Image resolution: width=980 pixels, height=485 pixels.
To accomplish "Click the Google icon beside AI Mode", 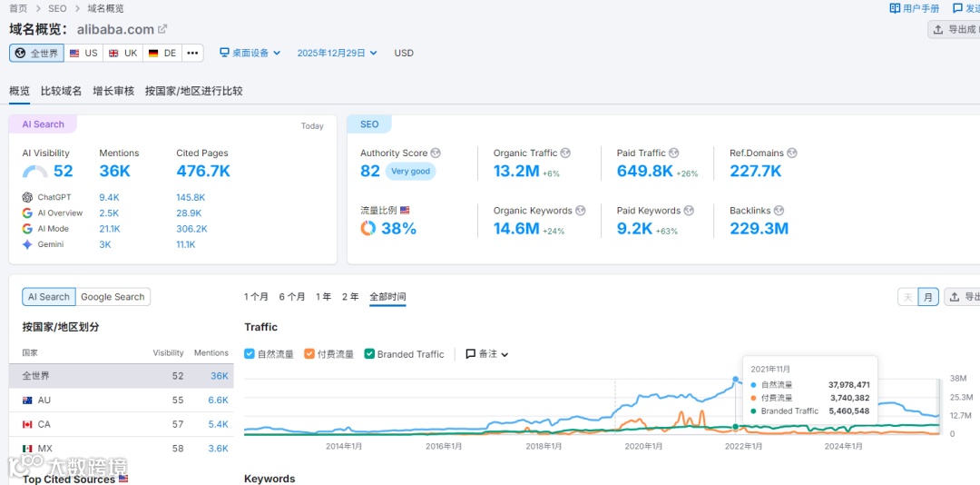I will (27, 229).
